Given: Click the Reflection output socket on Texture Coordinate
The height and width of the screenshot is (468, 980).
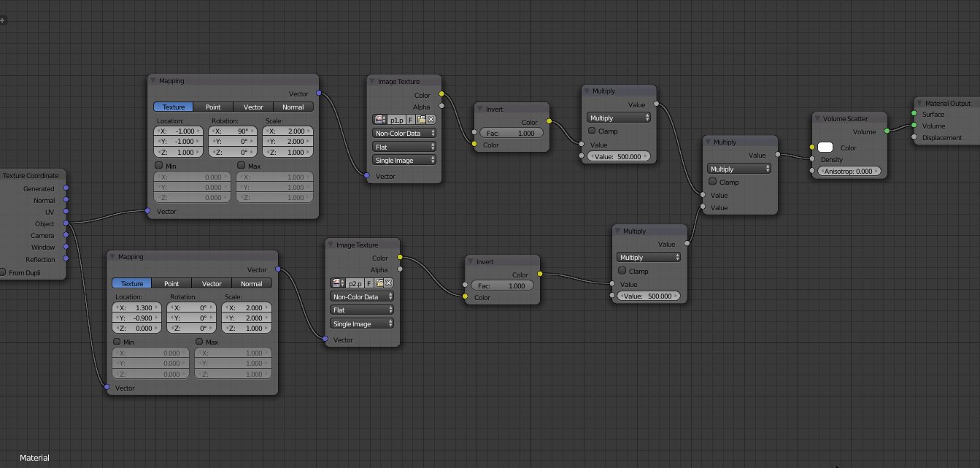Looking at the screenshot, I should point(66,259).
